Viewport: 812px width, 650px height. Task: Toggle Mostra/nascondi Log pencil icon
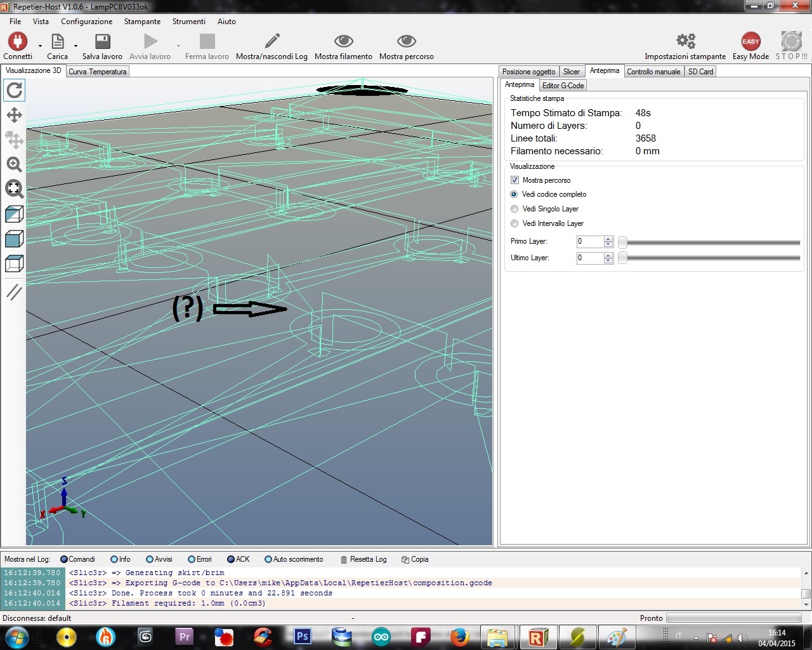point(272,42)
